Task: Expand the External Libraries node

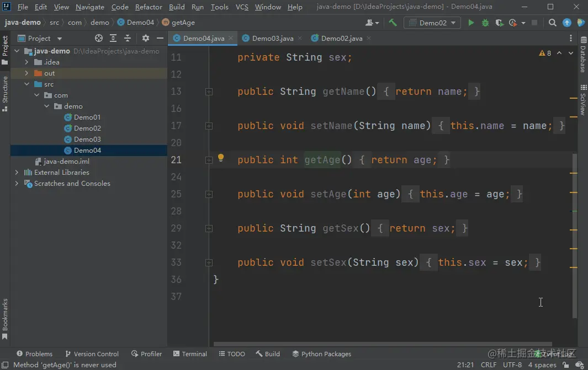Action: [x=17, y=172]
